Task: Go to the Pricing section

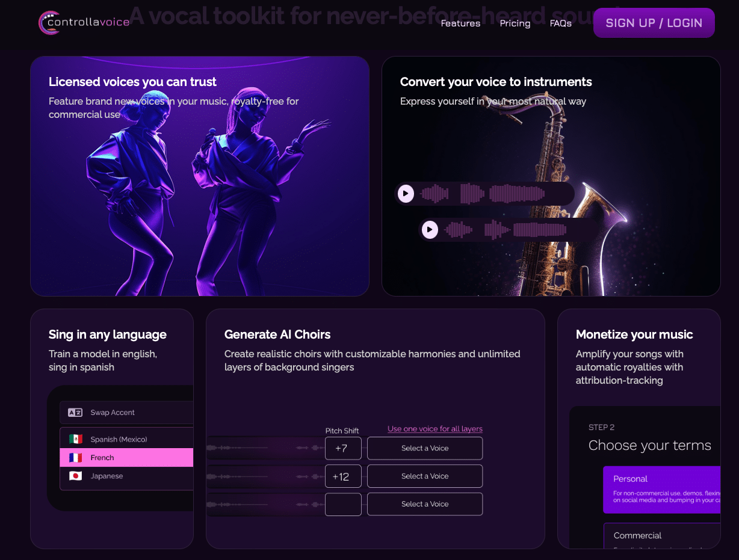Action: click(x=515, y=23)
